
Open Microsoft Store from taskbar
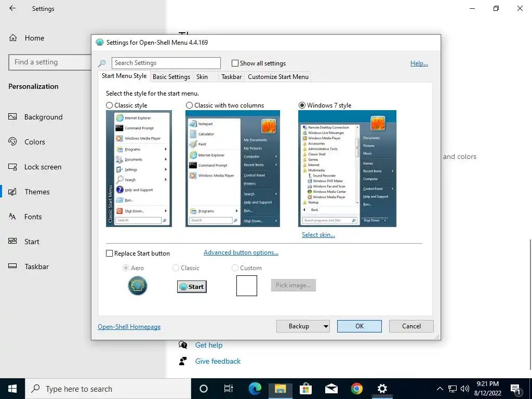[305, 389]
